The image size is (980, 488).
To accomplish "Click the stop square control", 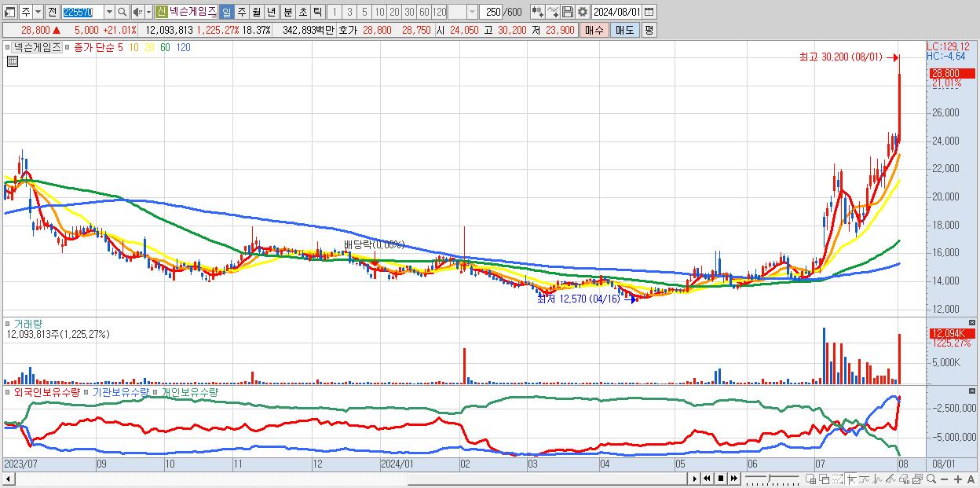I will tap(721, 479).
